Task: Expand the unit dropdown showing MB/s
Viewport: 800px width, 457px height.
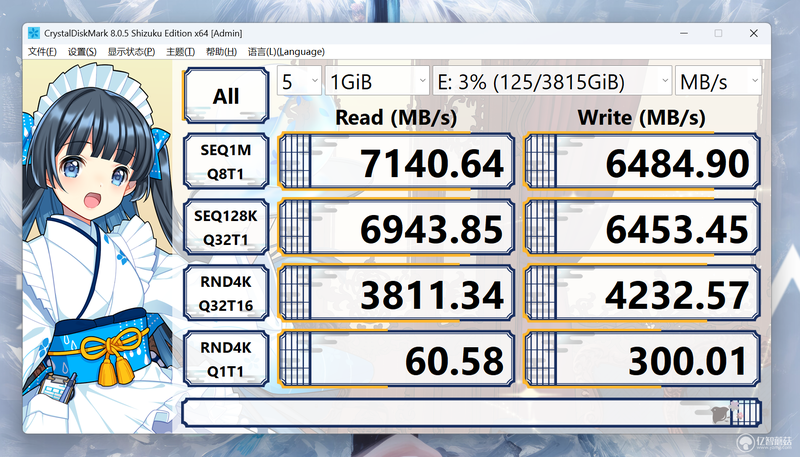Action: pos(718,81)
